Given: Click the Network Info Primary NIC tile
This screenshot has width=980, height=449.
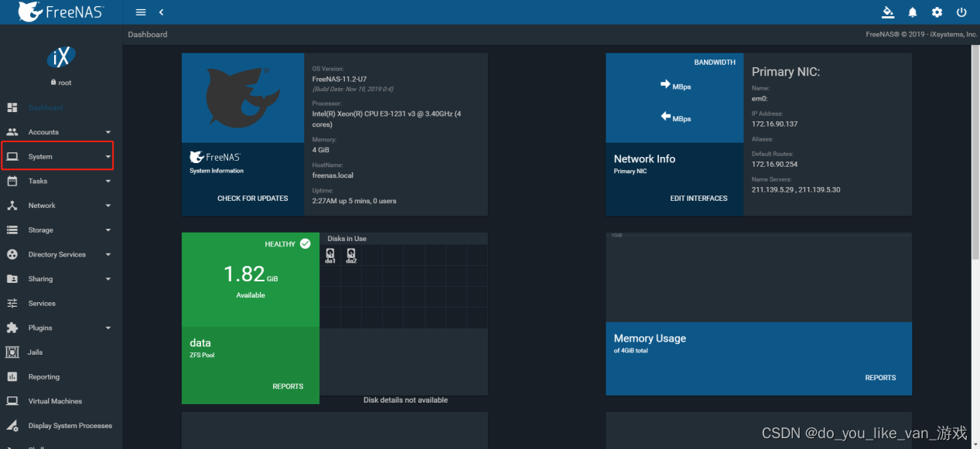Looking at the screenshot, I should click(x=674, y=179).
